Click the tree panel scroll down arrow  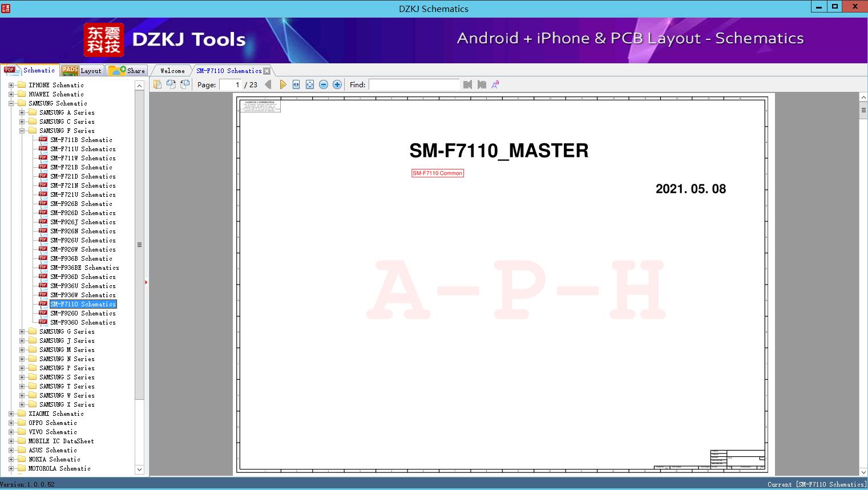139,469
